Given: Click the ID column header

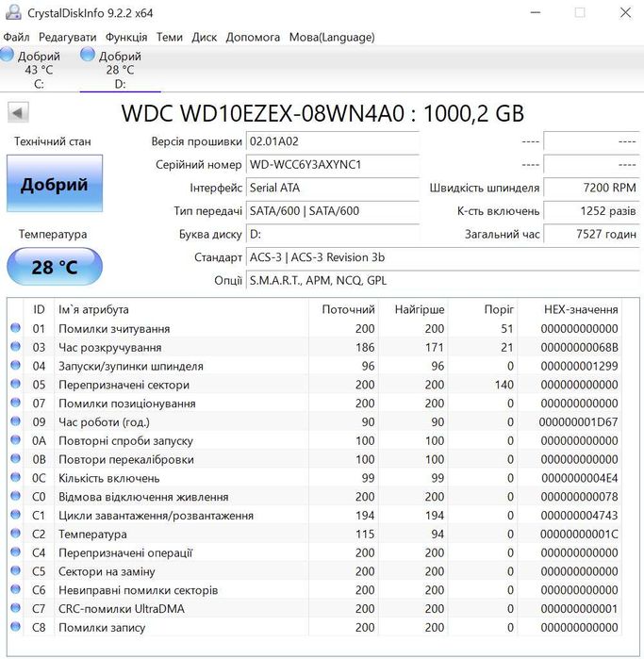Looking at the screenshot, I should [x=39, y=309].
